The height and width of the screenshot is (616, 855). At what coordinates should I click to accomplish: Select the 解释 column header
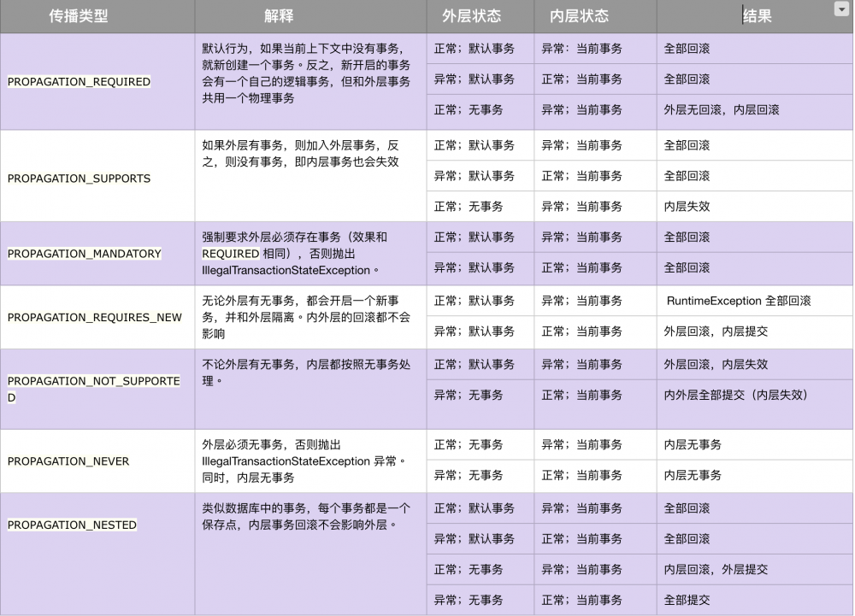pyautogui.click(x=310, y=16)
